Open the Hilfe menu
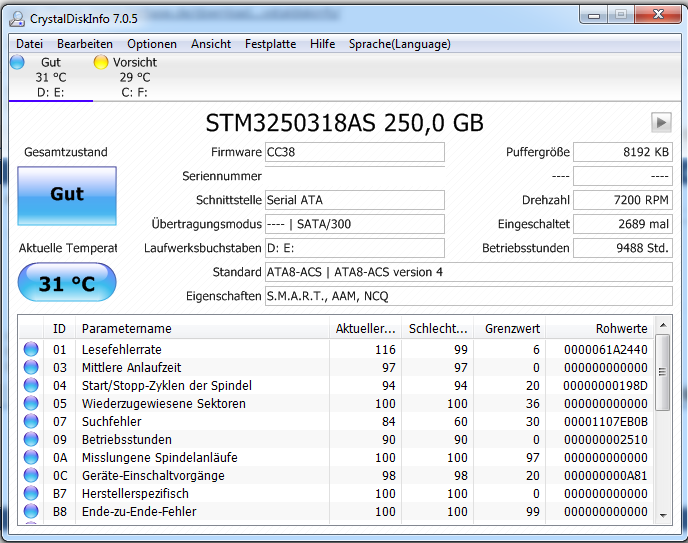 [x=322, y=44]
